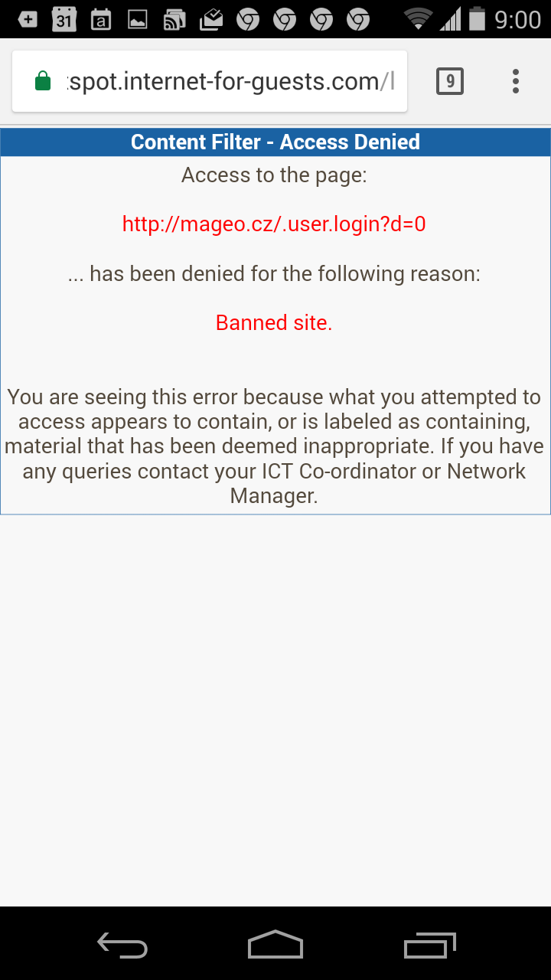This screenshot has height=980, width=551.
Task: Focus the URL address bar field
Action: coord(210,81)
